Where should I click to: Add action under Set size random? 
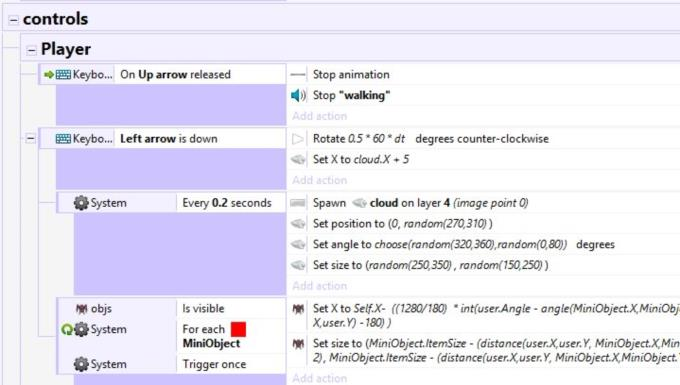click(x=320, y=286)
